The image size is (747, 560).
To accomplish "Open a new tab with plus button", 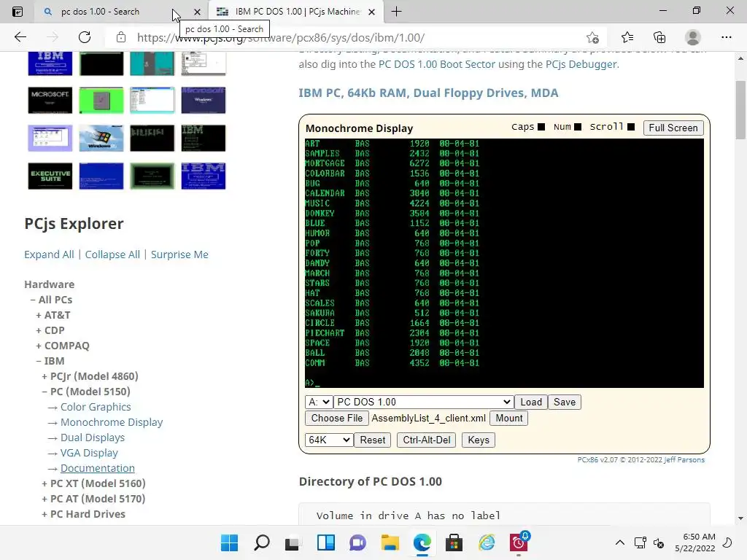I will (396, 12).
